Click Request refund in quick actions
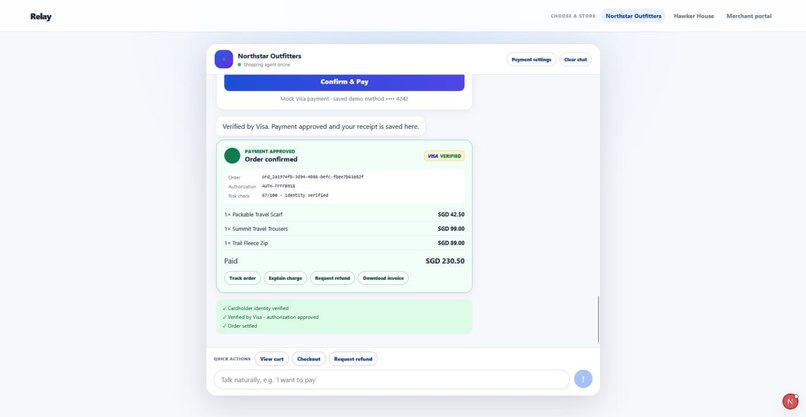The width and height of the screenshot is (806, 417). (353, 359)
